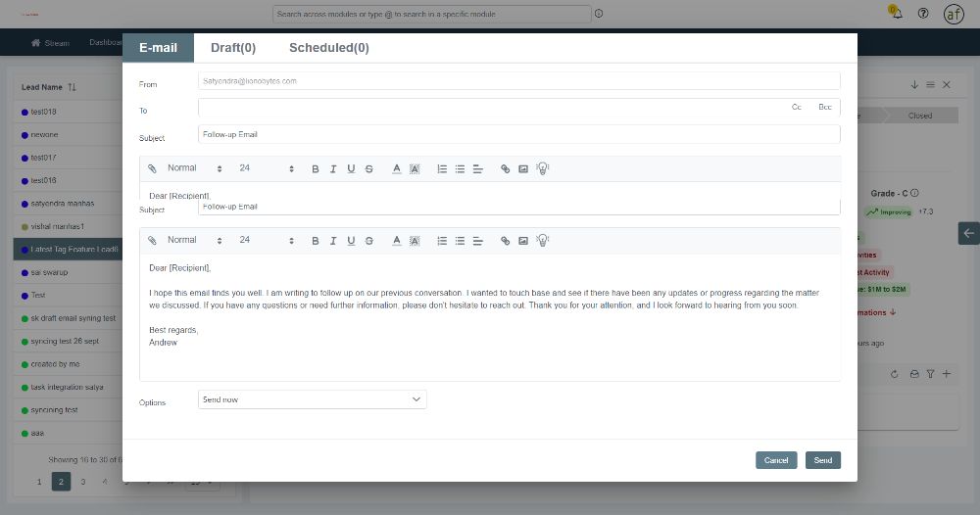Insert a link in the body editor
Image resolution: width=980 pixels, height=515 pixels.
click(506, 240)
